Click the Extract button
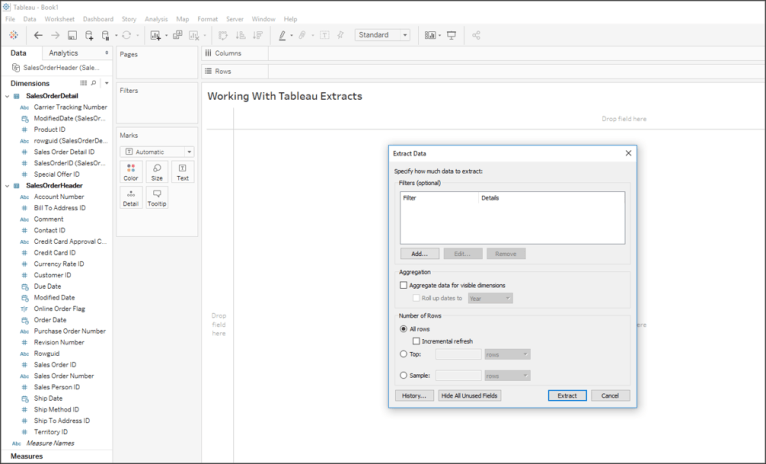This screenshot has width=766, height=464. tap(567, 396)
